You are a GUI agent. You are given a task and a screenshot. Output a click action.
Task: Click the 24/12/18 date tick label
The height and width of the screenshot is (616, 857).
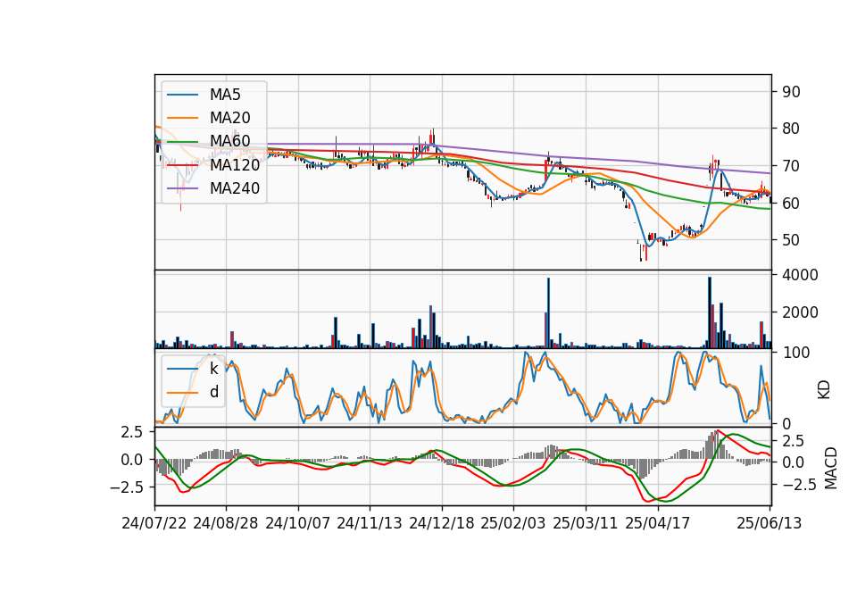(x=442, y=523)
